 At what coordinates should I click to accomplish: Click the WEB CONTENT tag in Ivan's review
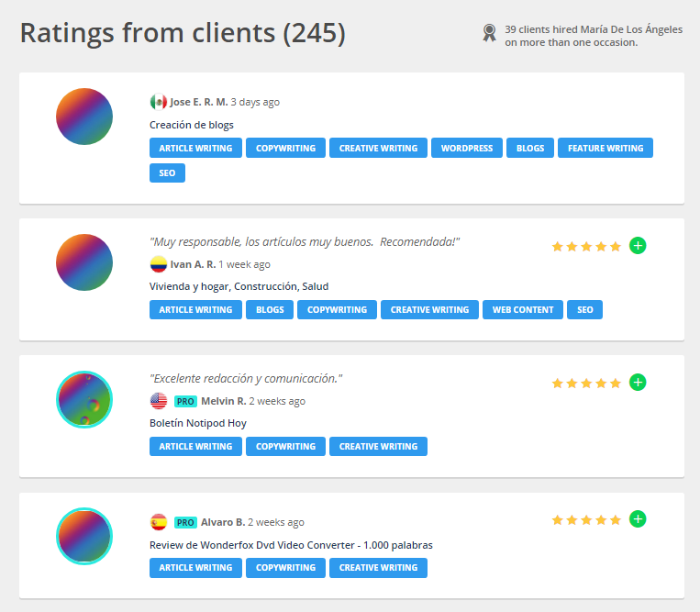[522, 310]
